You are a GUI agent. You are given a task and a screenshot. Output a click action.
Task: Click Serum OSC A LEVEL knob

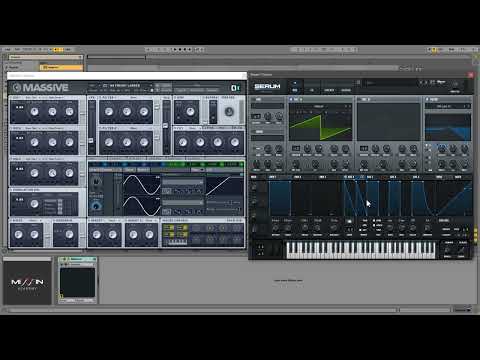pyautogui.click(x=346, y=164)
